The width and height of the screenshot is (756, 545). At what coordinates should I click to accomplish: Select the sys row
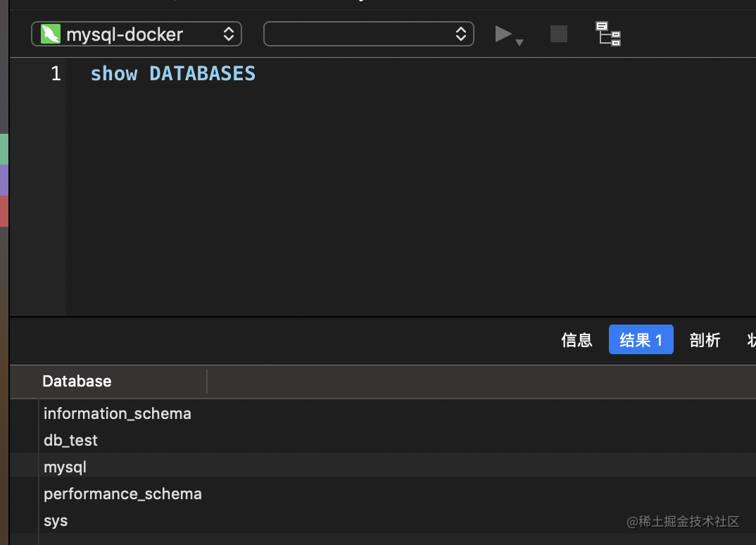[x=383, y=520]
